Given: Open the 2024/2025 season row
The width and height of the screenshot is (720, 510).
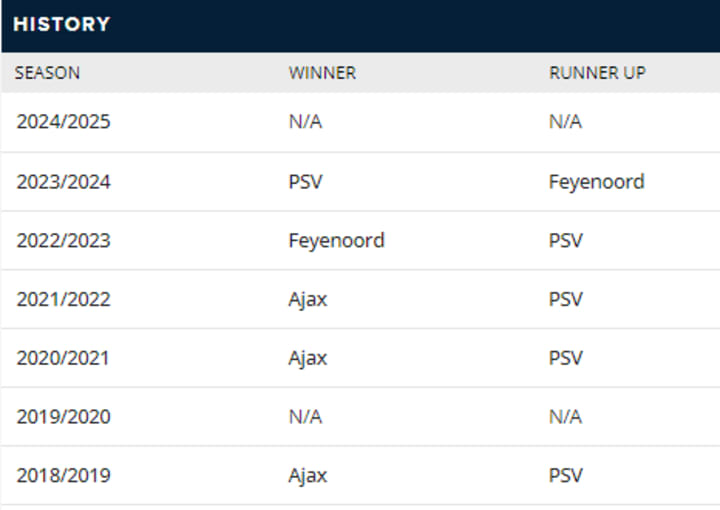Looking at the screenshot, I should (x=360, y=122).
